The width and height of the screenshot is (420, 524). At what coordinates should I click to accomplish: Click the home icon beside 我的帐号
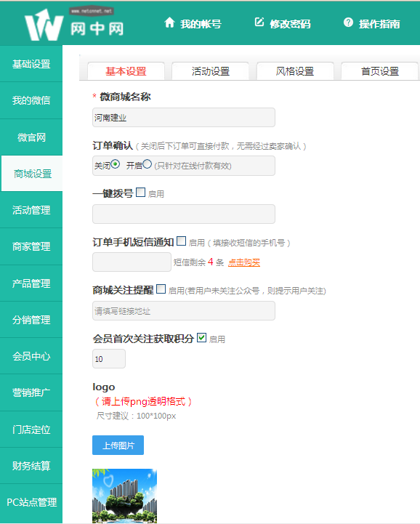coord(169,23)
